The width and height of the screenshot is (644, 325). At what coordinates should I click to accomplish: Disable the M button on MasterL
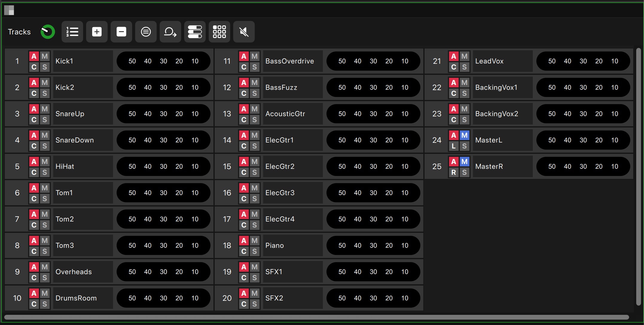464,135
